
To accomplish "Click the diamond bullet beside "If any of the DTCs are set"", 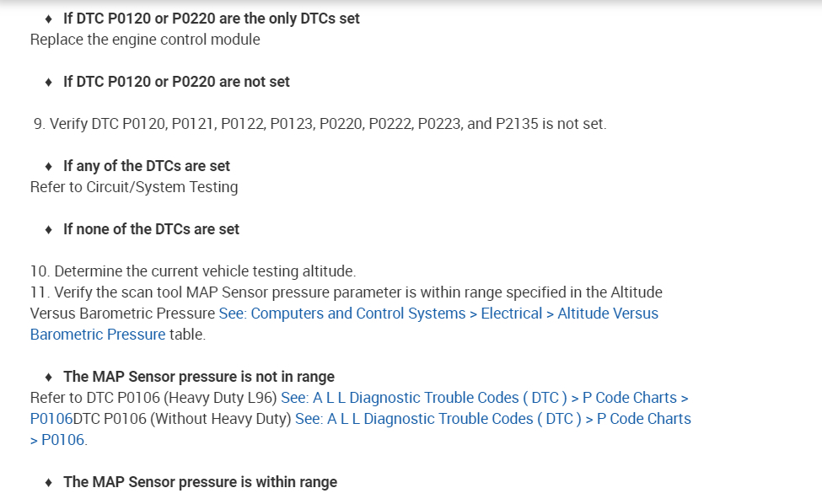I will pyautogui.click(x=49, y=166).
